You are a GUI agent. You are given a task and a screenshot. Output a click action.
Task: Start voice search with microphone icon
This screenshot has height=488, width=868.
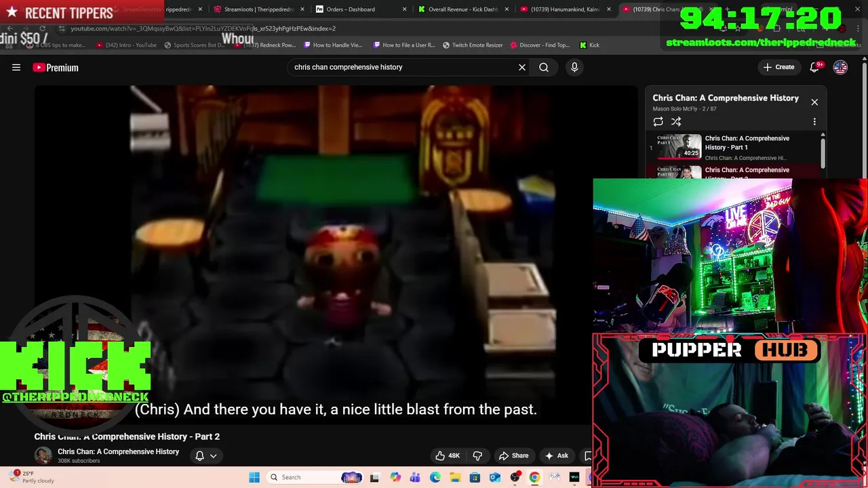574,67
